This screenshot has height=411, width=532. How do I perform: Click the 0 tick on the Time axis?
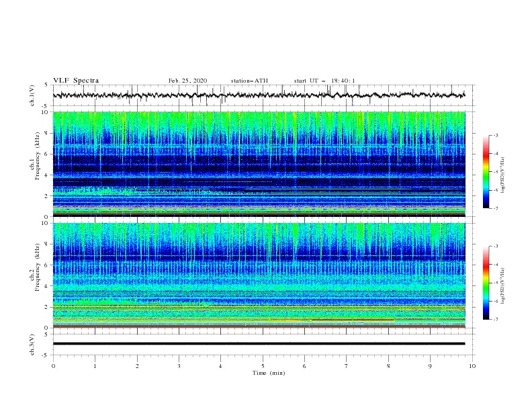click(x=53, y=366)
